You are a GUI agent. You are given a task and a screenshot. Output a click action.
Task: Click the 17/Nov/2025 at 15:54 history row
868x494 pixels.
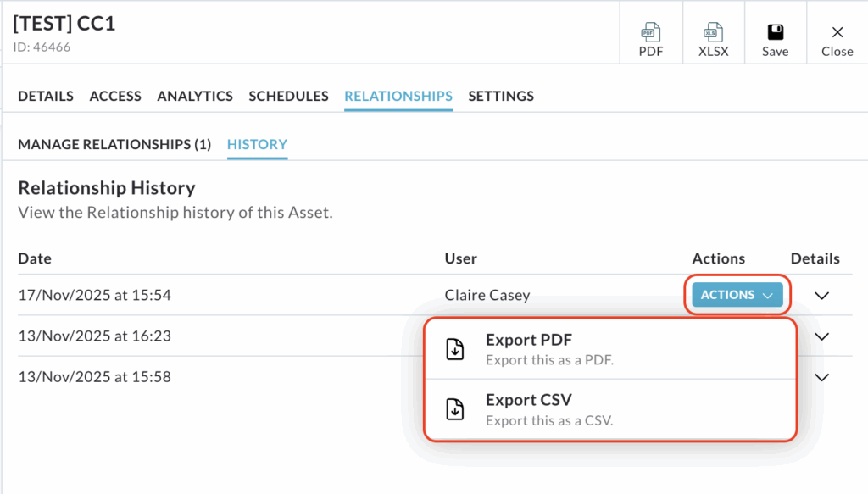[x=95, y=295]
